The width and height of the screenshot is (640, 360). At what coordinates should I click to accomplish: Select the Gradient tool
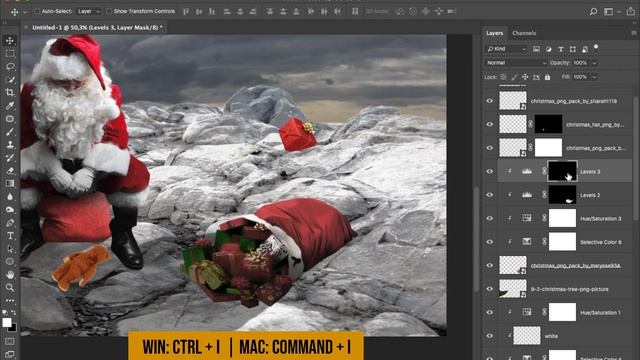pyautogui.click(x=10, y=184)
